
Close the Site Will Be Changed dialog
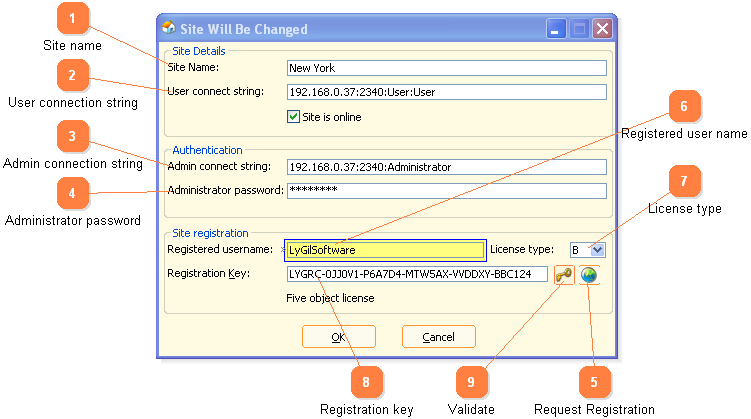pyautogui.click(x=602, y=29)
